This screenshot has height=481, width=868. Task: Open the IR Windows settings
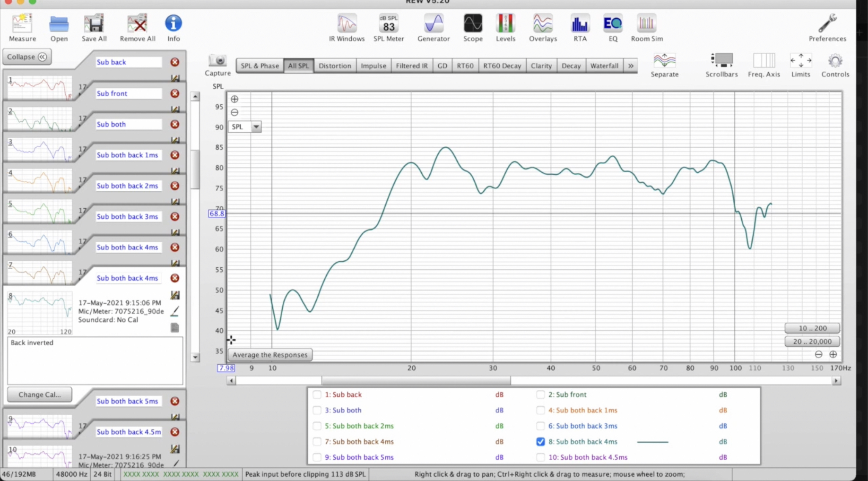coord(347,28)
